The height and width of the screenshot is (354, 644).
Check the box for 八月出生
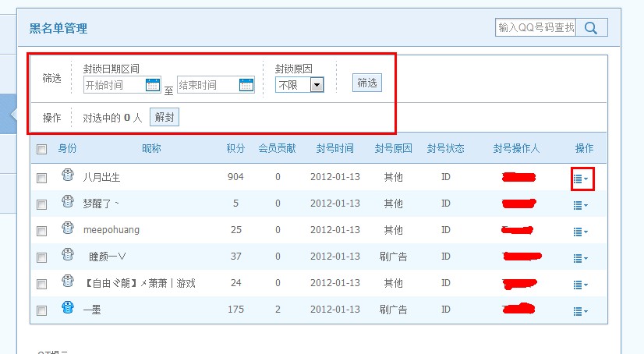[42, 178]
